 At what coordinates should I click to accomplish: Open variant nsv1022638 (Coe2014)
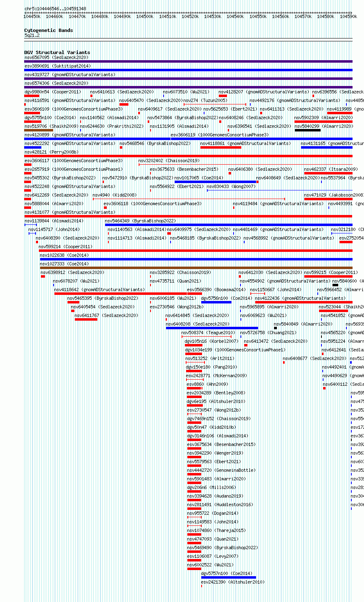[64, 256]
